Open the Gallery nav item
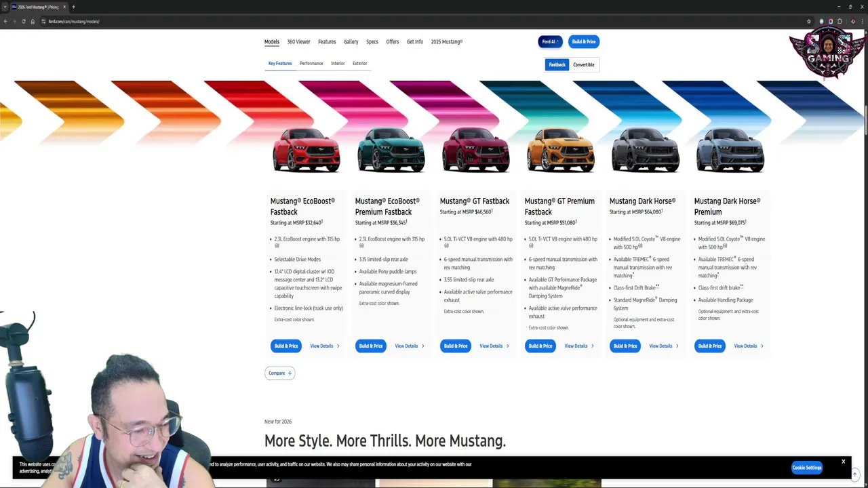Image resolution: width=868 pixels, height=488 pixels. coord(351,42)
